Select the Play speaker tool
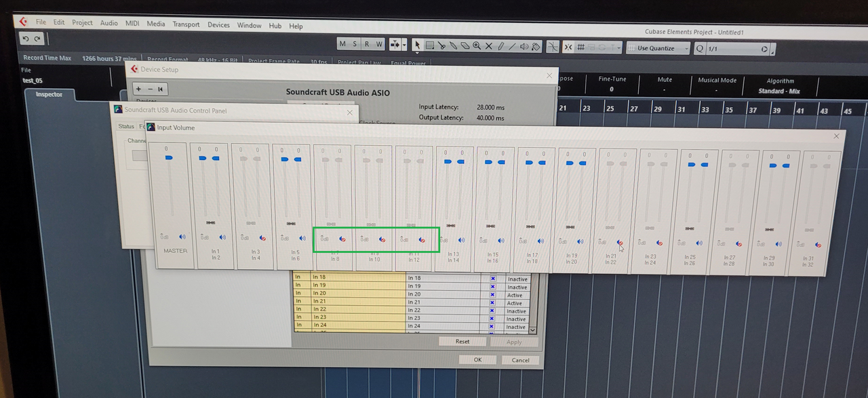The image size is (868, 398). (x=524, y=46)
